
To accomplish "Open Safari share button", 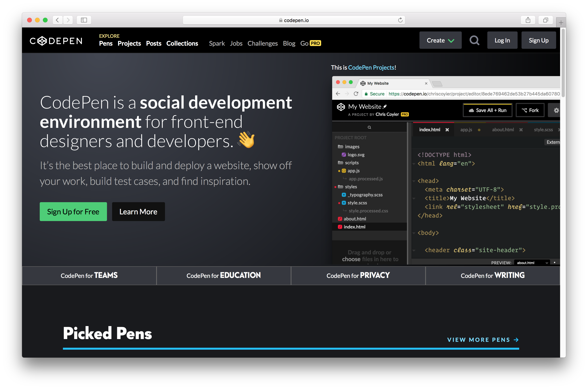I will pyautogui.click(x=528, y=20).
